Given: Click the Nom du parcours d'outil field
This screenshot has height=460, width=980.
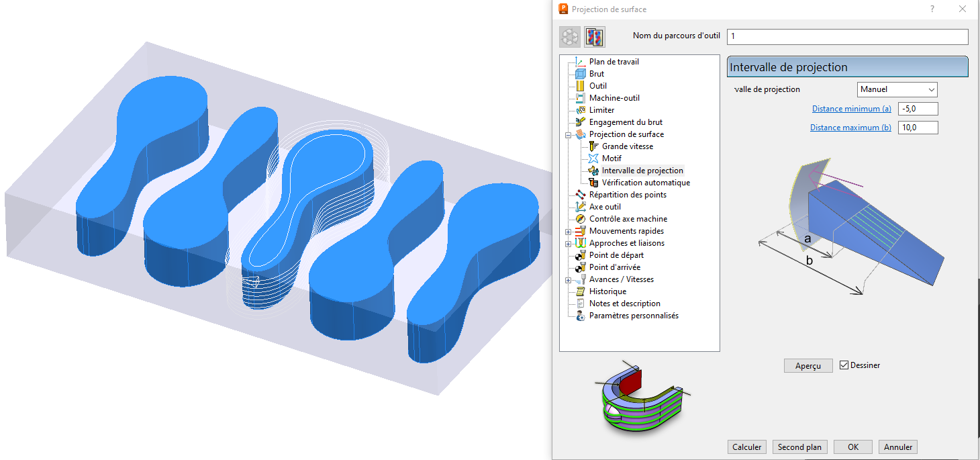Looking at the screenshot, I should coord(847,37).
